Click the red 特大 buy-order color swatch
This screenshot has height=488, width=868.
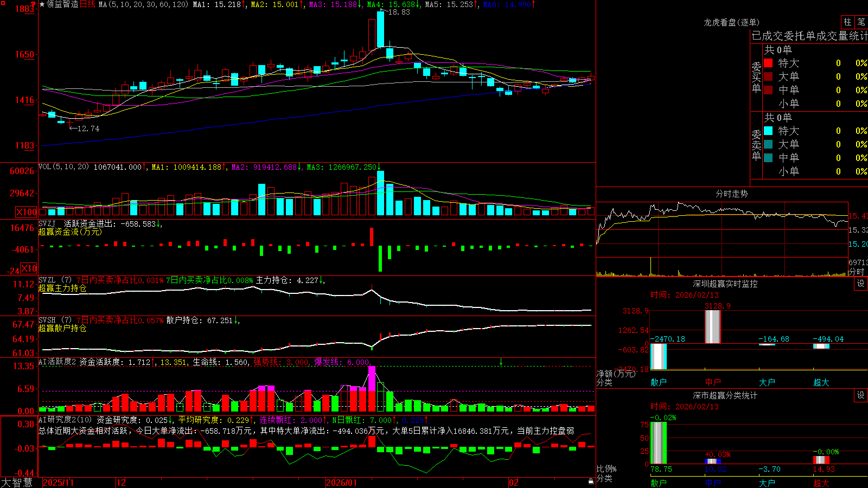tap(768, 63)
